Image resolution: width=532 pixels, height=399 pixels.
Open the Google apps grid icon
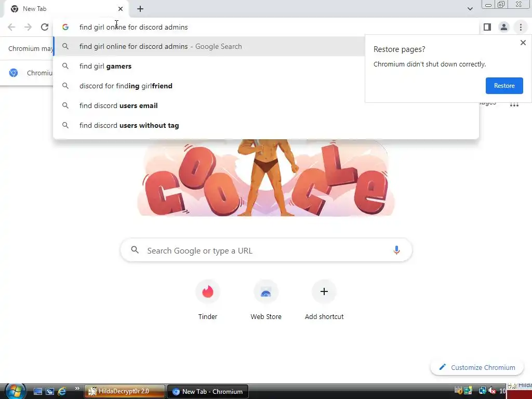pyautogui.click(x=514, y=105)
